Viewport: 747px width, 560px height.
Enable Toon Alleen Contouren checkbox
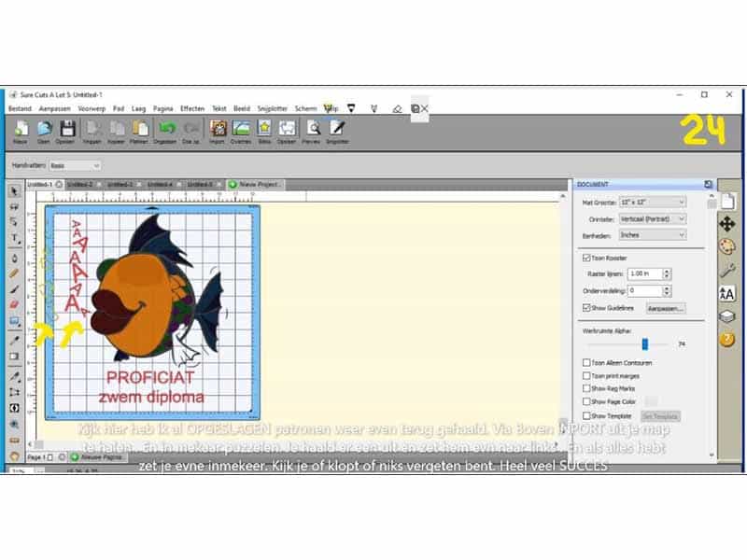(x=586, y=362)
